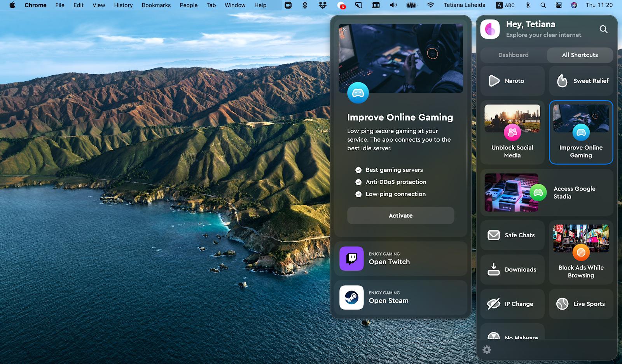The height and width of the screenshot is (364, 622).
Task: Open the No Malware shortcut
Action: [512, 332]
